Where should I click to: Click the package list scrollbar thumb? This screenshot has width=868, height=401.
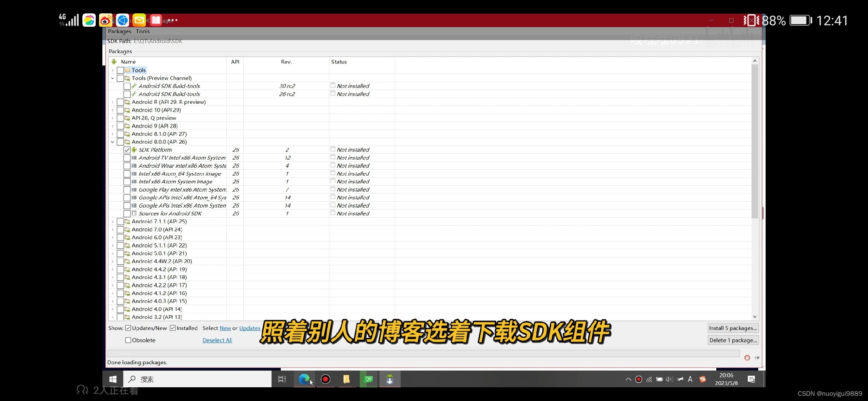click(x=755, y=141)
